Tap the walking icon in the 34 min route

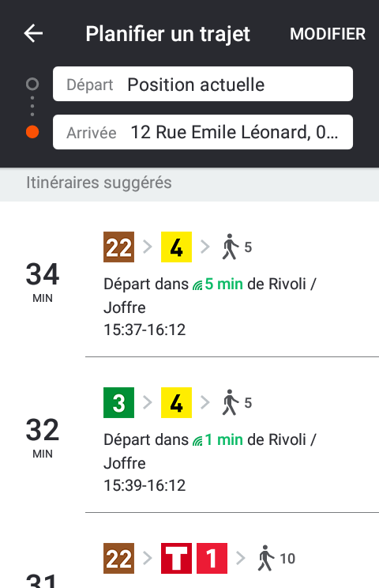click(x=230, y=247)
